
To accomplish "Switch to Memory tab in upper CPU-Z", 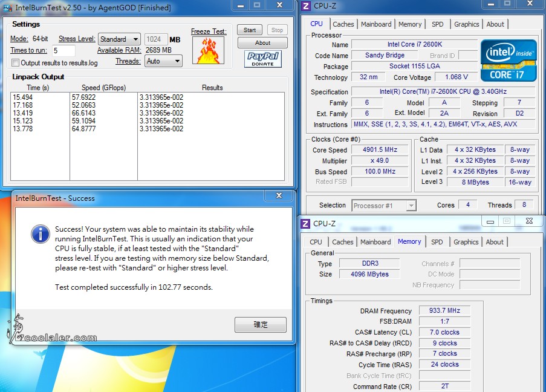I will pyautogui.click(x=410, y=24).
